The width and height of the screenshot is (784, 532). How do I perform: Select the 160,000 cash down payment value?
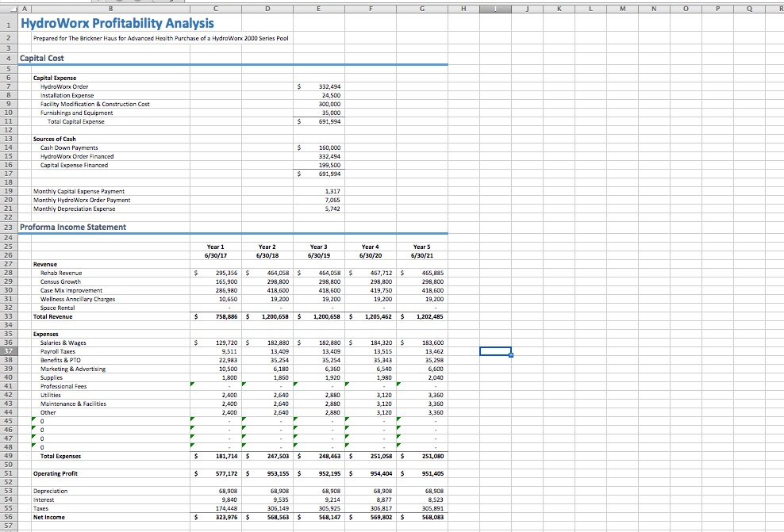pyautogui.click(x=329, y=147)
